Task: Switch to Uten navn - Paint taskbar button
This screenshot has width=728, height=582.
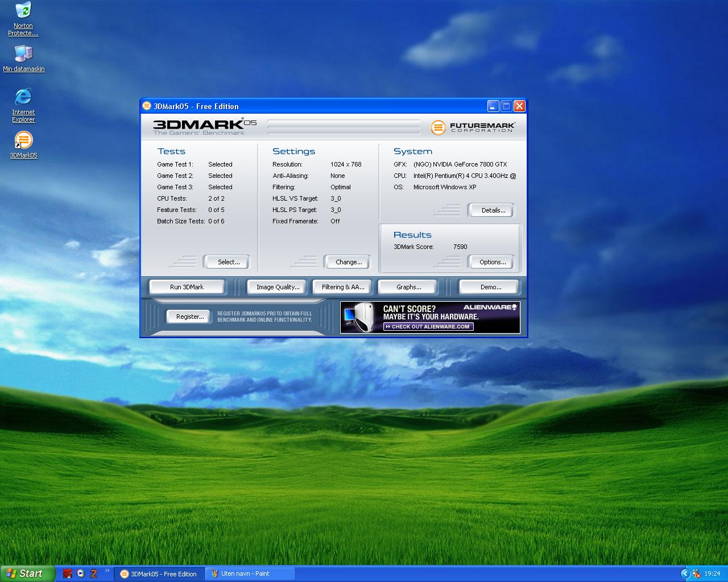Action: point(250,574)
